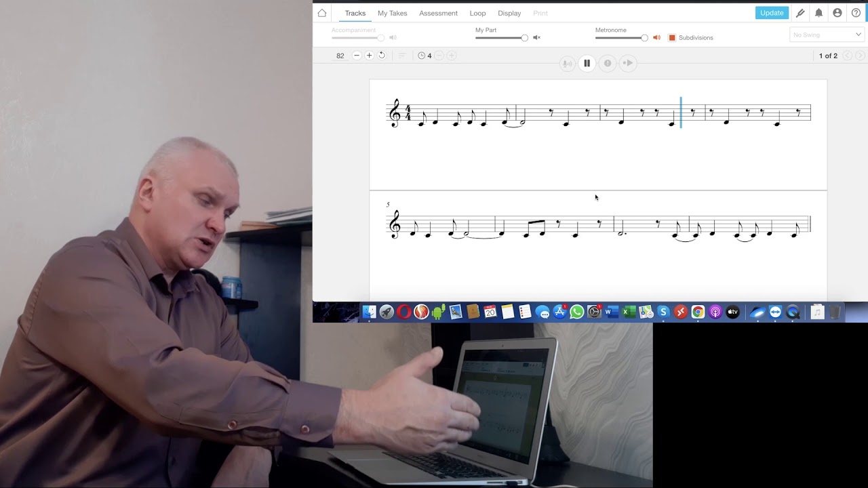Open the user account icon
Screen dimensions: 868x488
[837, 13]
